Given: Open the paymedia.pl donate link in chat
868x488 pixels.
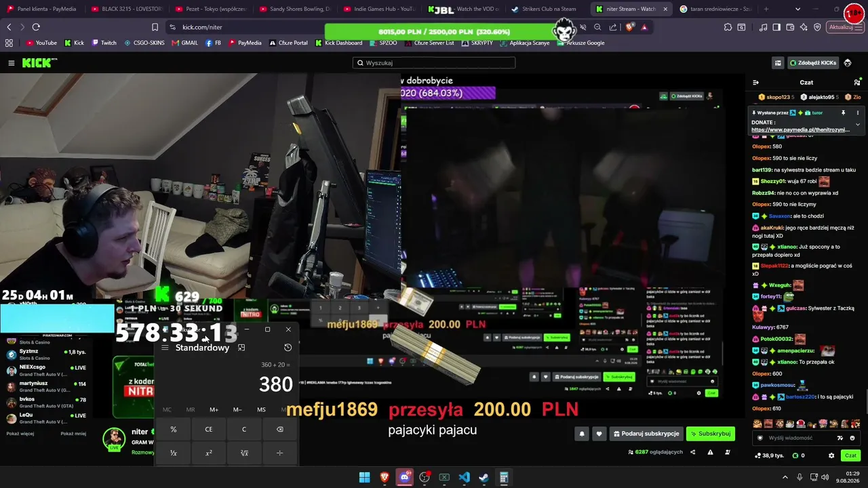Looking at the screenshot, I should 800,129.
